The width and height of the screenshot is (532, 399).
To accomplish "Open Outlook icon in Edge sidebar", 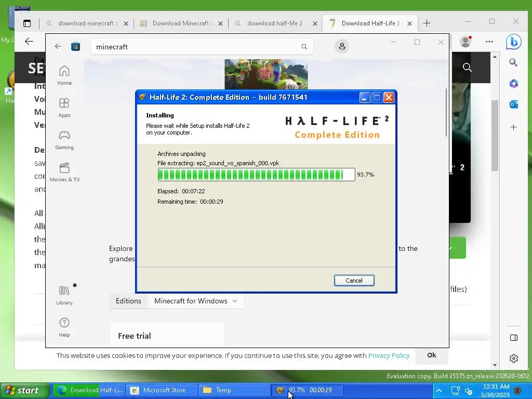I will pos(513,104).
